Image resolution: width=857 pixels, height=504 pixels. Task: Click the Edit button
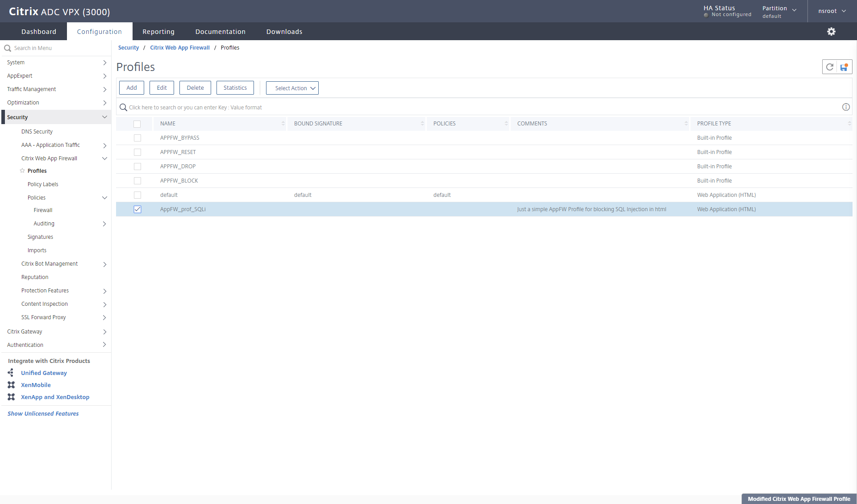[x=162, y=88]
